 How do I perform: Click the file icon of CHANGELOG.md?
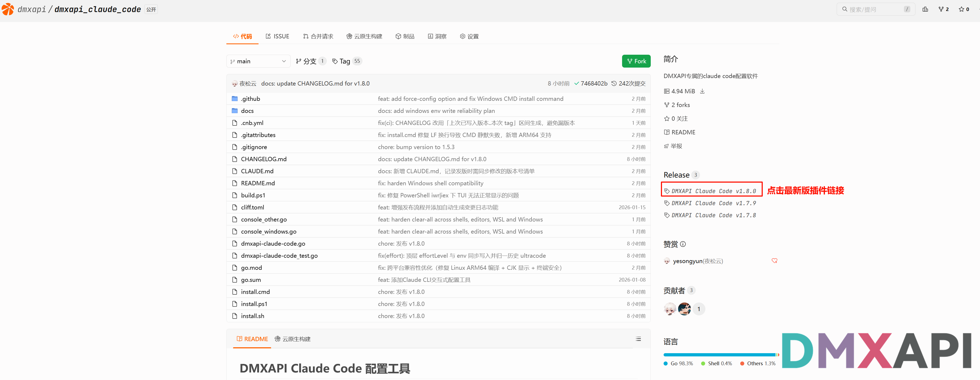coord(235,159)
